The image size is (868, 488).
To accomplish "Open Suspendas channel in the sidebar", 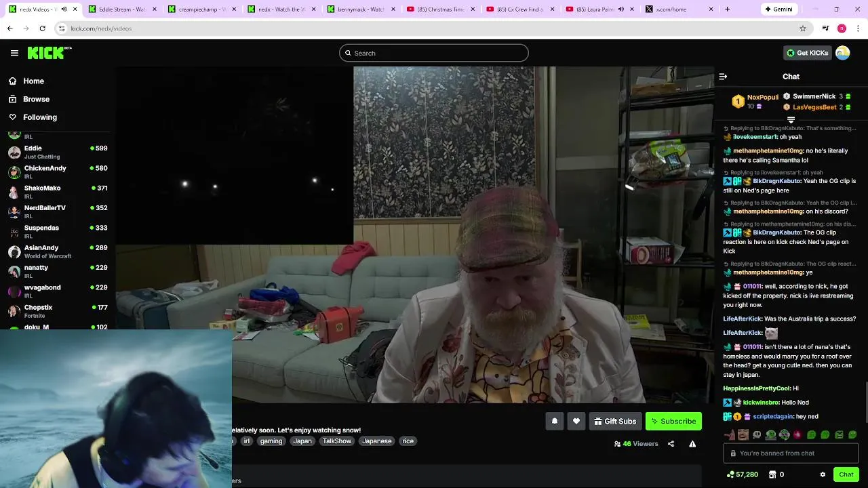I will 58,231.
